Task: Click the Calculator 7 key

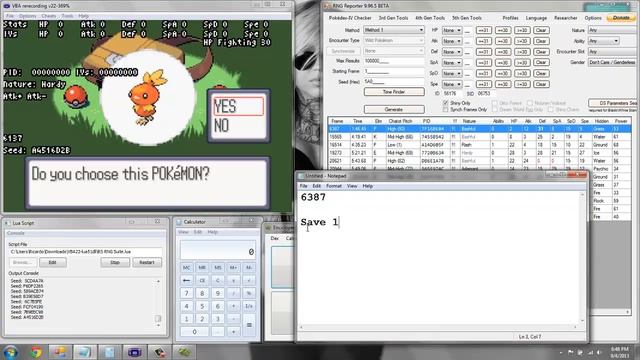Action: pos(187,293)
